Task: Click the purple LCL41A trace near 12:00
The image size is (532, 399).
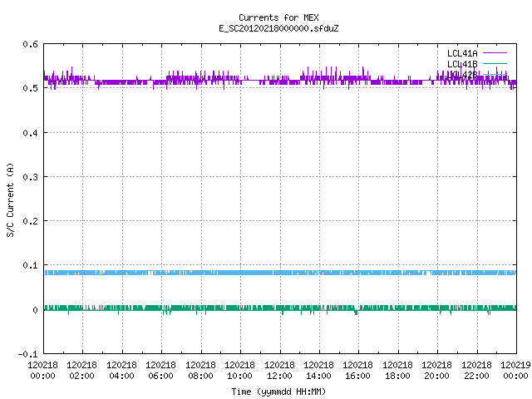Action: [280, 81]
